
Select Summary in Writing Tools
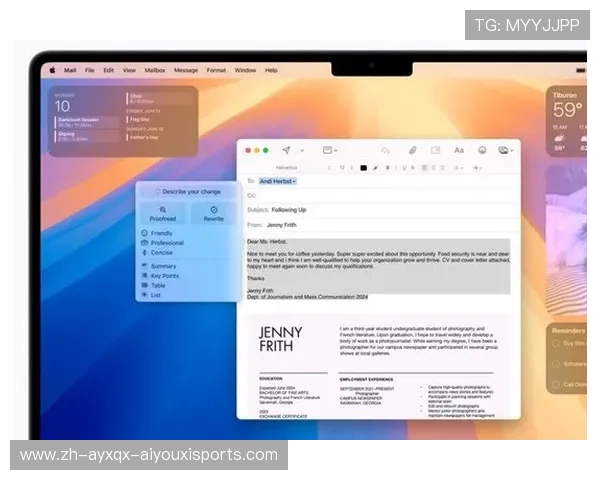[x=159, y=266]
